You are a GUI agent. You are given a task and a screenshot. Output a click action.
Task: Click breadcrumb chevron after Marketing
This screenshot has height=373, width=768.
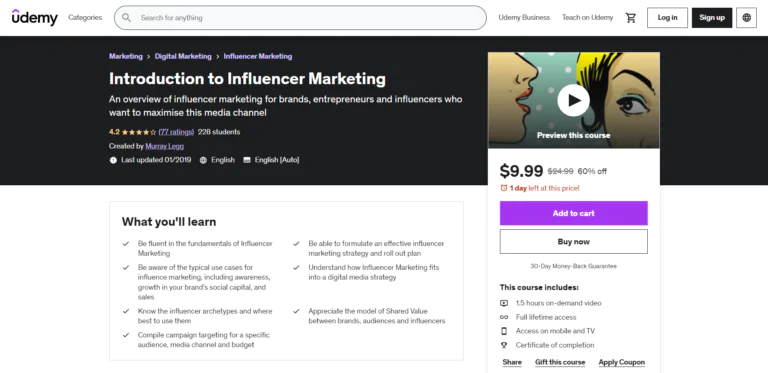pyautogui.click(x=148, y=57)
